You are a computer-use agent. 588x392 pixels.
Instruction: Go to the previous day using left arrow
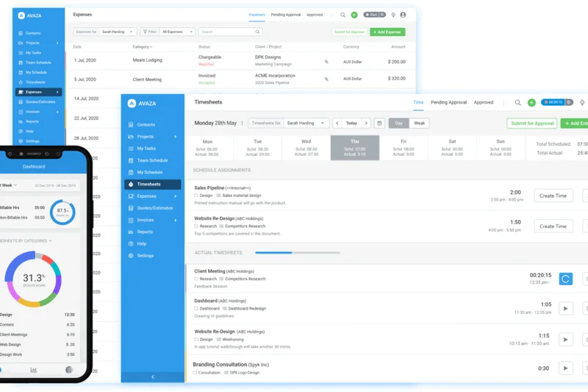click(337, 124)
